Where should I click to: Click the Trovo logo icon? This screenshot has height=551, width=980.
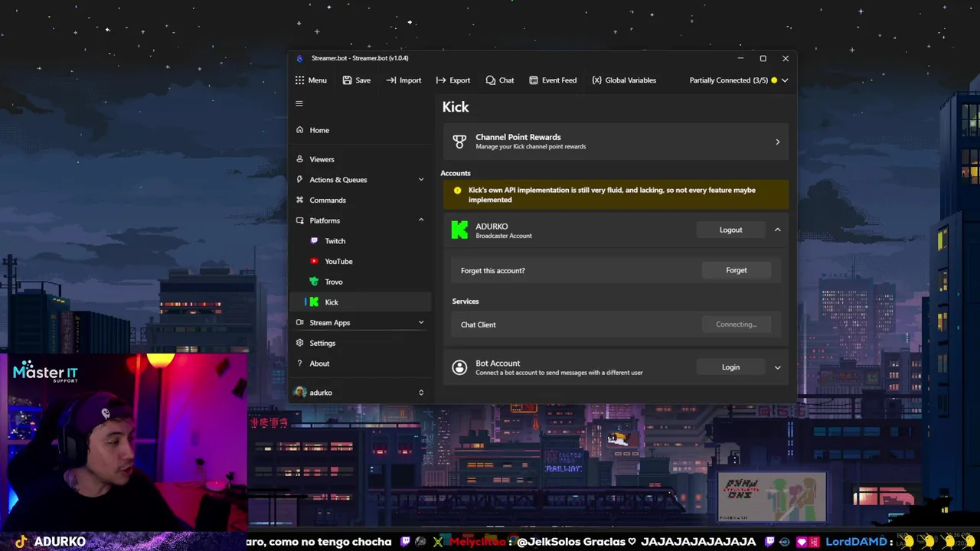click(x=314, y=282)
